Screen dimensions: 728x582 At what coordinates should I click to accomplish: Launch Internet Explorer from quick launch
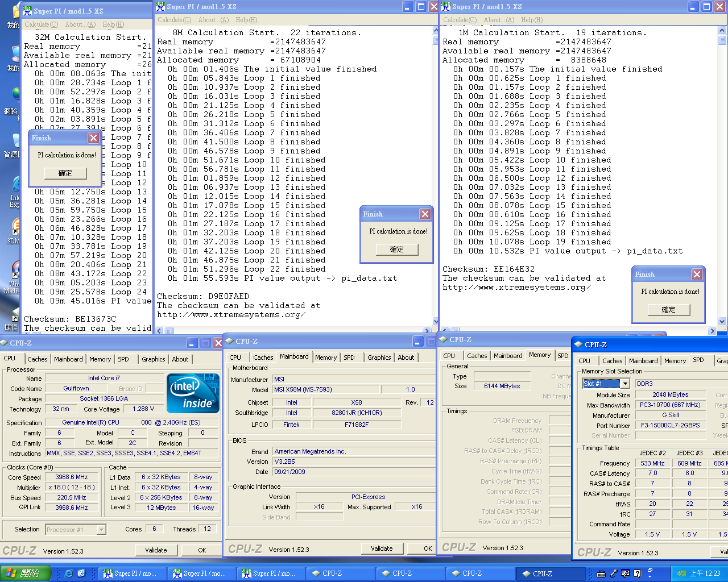(69, 573)
